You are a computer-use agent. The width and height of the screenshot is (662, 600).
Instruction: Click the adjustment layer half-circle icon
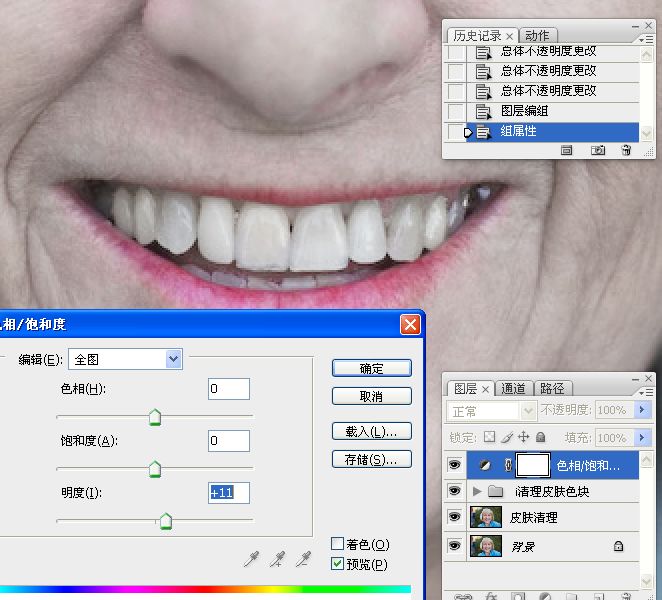pos(485,465)
